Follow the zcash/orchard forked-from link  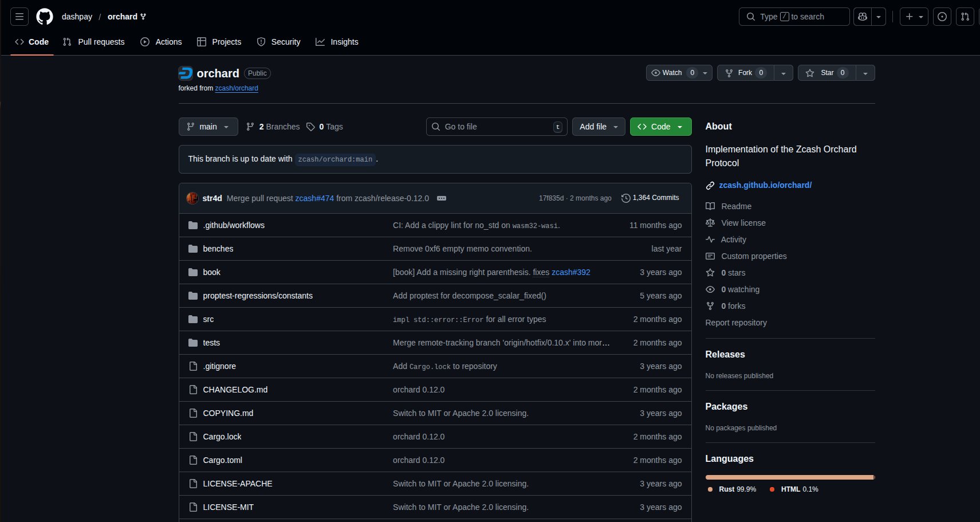pos(237,88)
